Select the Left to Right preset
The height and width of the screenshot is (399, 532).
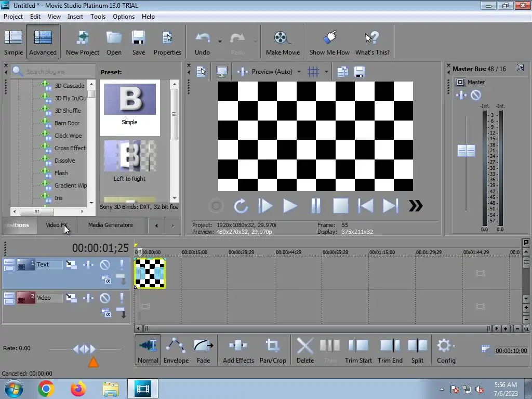[129, 162]
